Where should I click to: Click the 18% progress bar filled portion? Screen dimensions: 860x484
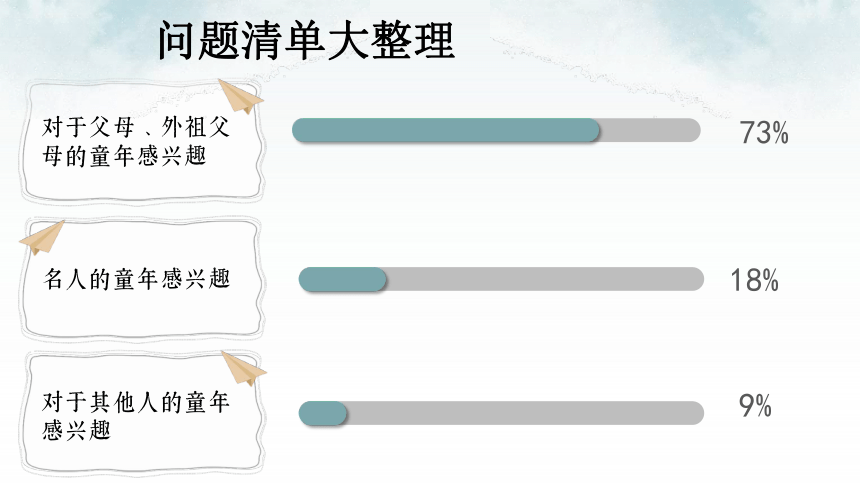coord(342,279)
